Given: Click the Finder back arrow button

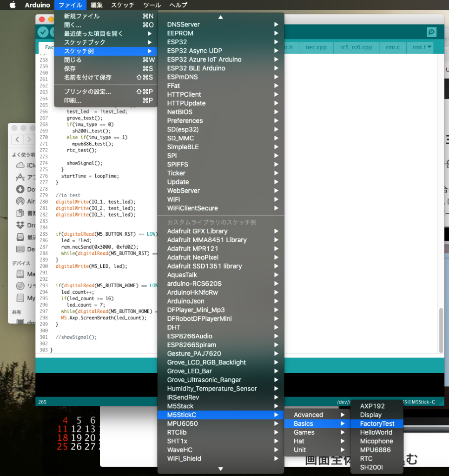Looking at the screenshot, I should pyautogui.click(x=17, y=139).
